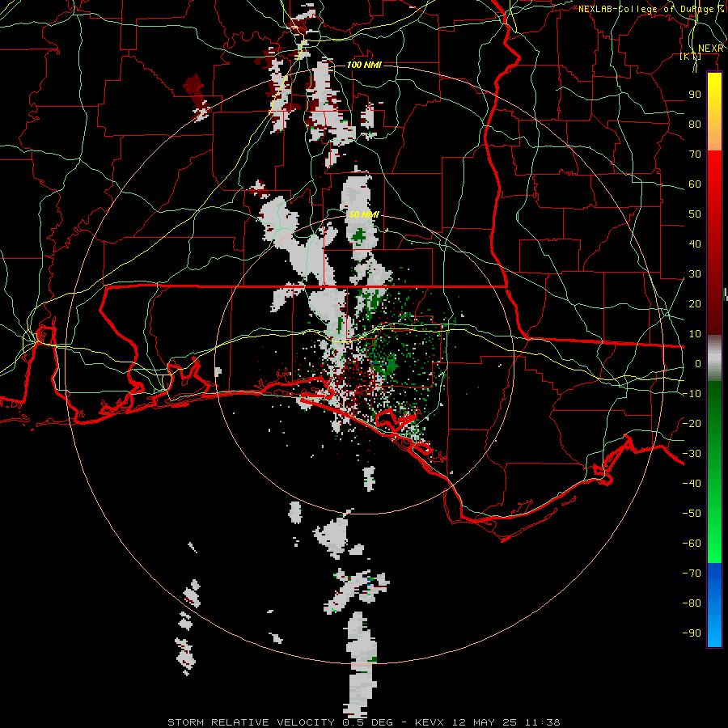The height and width of the screenshot is (728, 728).
Task: Click the NEXR label at top right
Action: [711, 49]
